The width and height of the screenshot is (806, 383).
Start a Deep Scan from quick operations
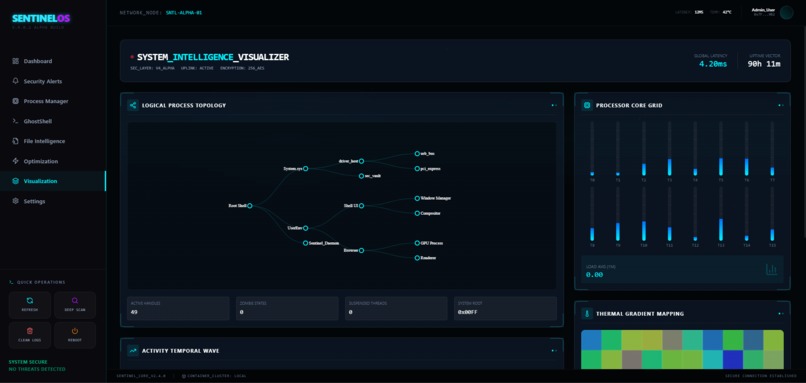75,305
